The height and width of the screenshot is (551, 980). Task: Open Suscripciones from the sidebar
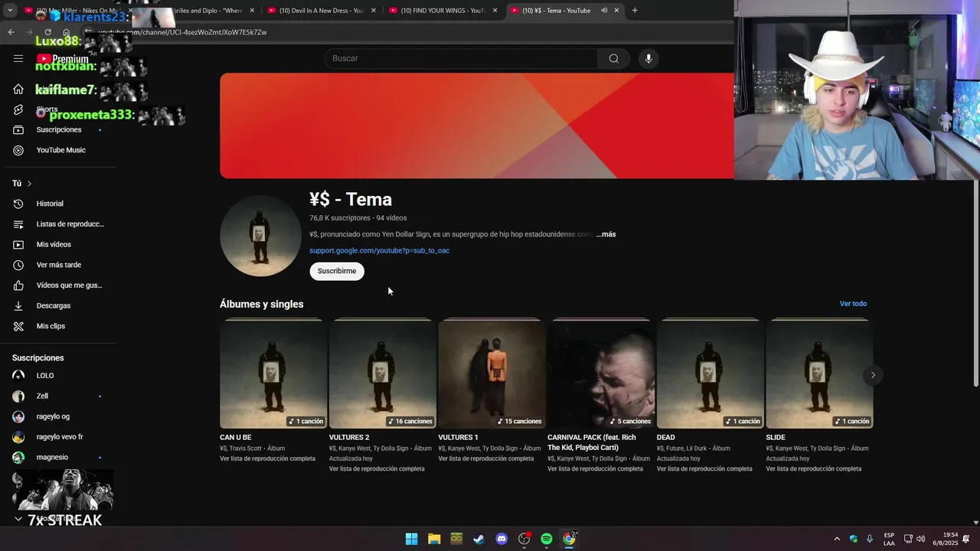59,130
